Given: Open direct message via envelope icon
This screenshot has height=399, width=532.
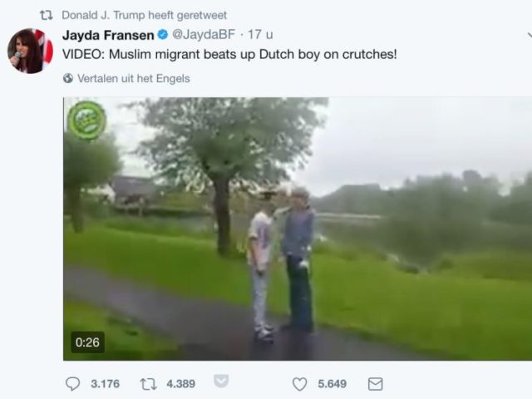Looking at the screenshot, I should pyautogui.click(x=375, y=384).
